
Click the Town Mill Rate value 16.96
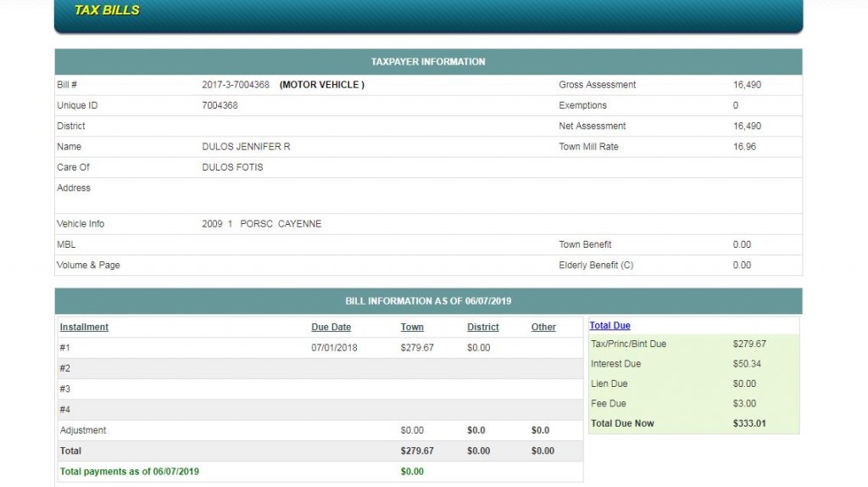[744, 147]
